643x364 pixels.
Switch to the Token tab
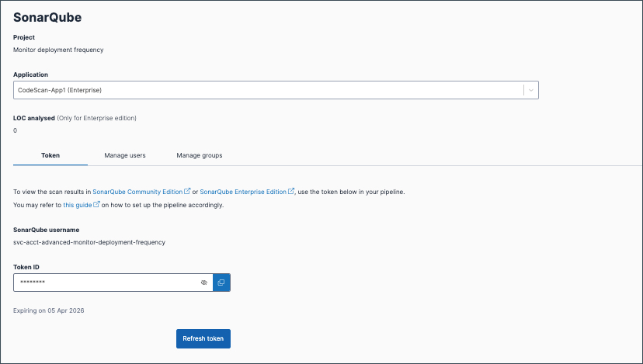pyautogui.click(x=50, y=155)
